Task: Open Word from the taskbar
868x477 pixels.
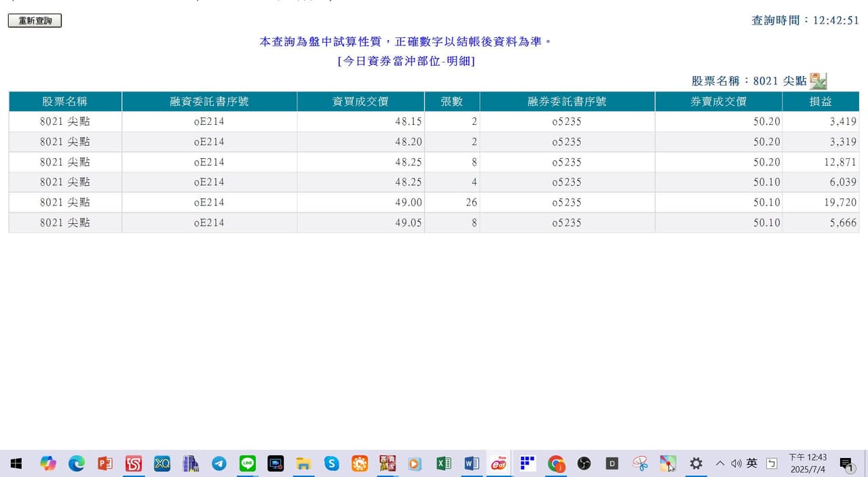Action: point(472,463)
